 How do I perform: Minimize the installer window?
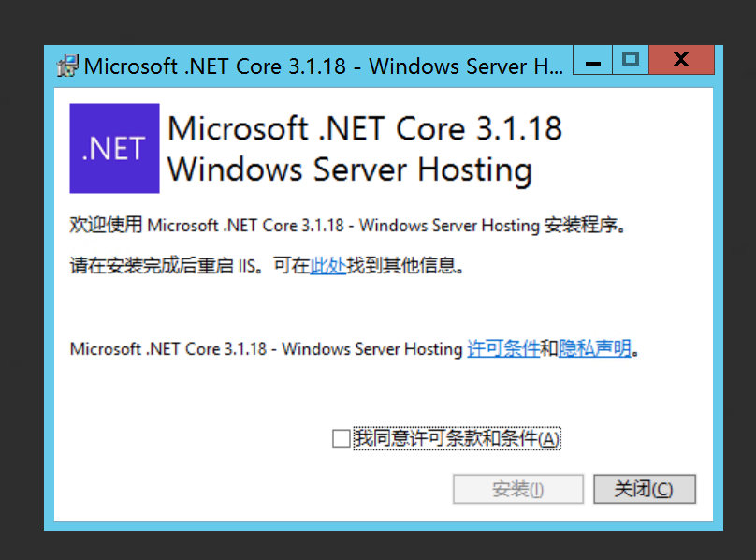pos(592,60)
